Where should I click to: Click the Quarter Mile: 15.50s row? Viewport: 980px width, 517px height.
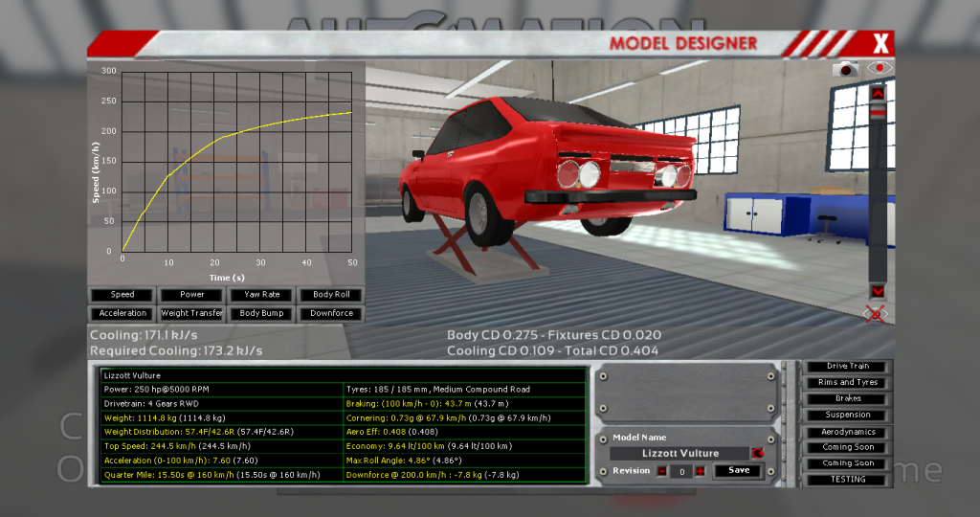(222, 475)
